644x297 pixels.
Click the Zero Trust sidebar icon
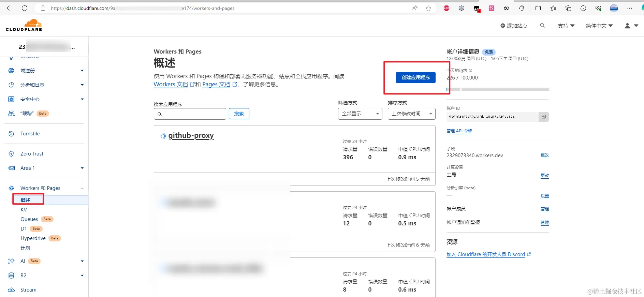pos(11,154)
